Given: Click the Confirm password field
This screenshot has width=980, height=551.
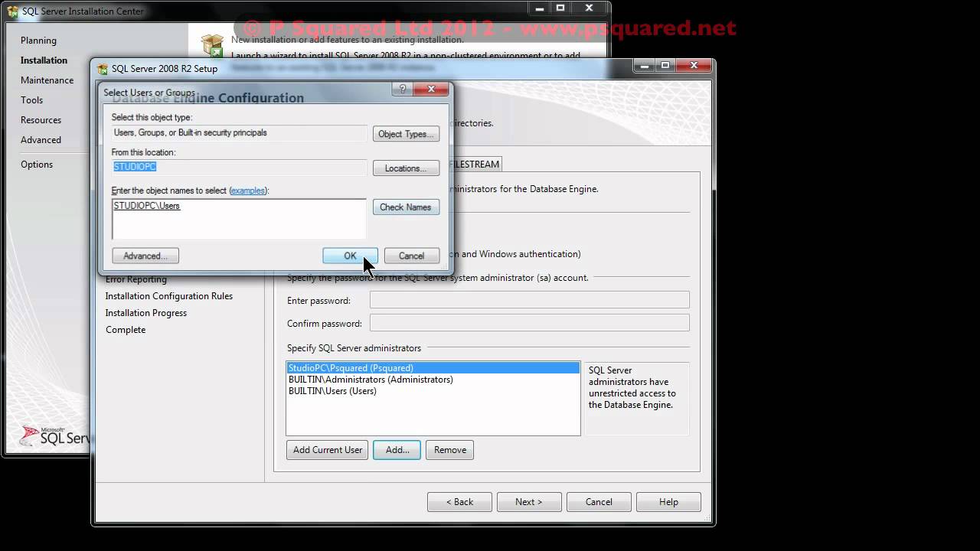Looking at the screenshot, I should click(x=529, y=323).
